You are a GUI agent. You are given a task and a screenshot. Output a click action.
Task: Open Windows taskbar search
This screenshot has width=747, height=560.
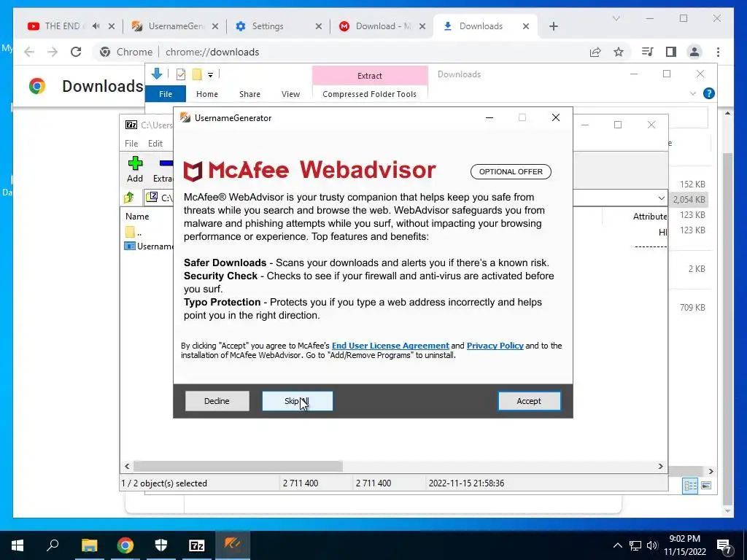point(53,545)
